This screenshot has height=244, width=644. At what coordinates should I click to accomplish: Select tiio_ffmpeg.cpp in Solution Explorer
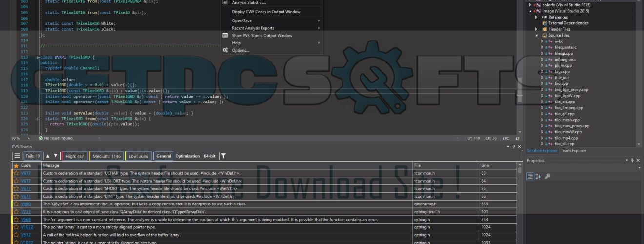coord(569,108)
